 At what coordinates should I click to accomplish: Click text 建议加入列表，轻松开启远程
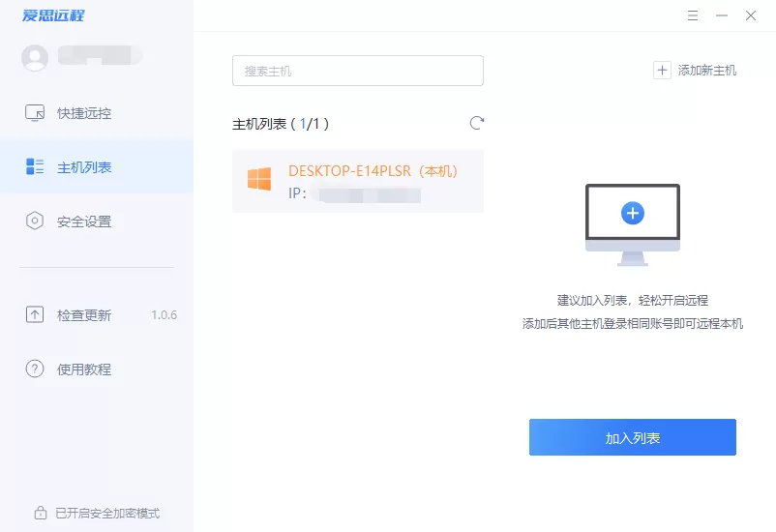(633, 301)
